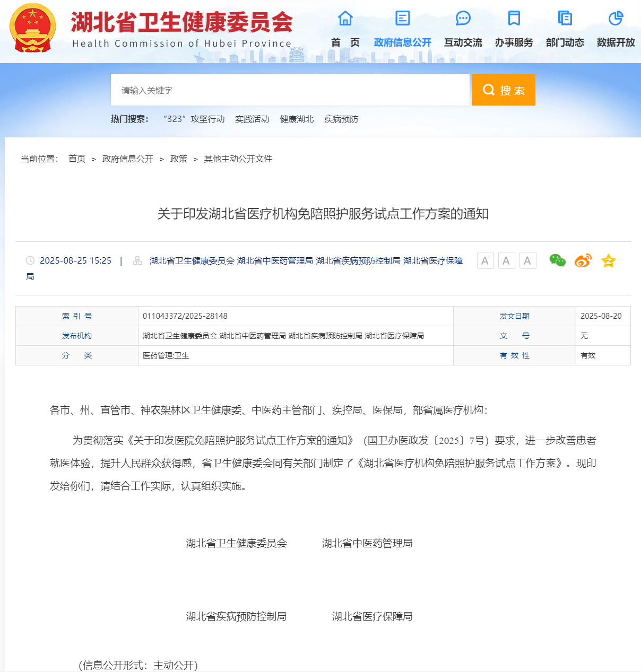
Task: Increase font size with A+ button
Action: point(485,260)
